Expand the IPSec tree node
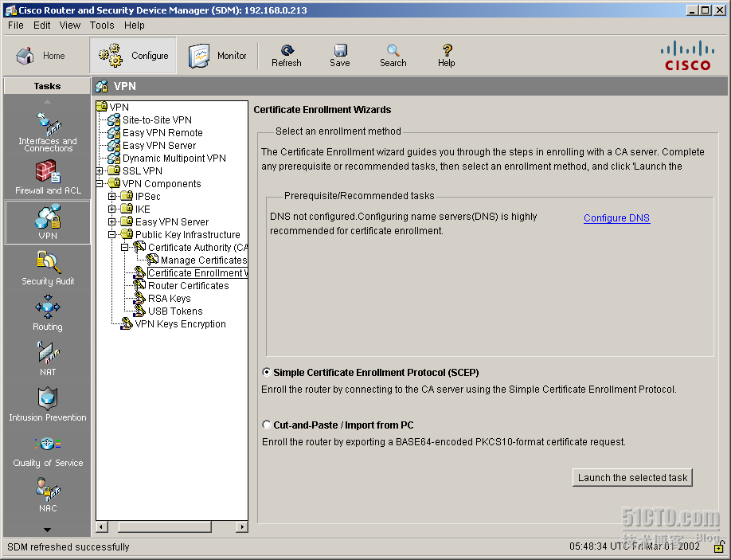The image size is (731, 560). click(112, 196)
